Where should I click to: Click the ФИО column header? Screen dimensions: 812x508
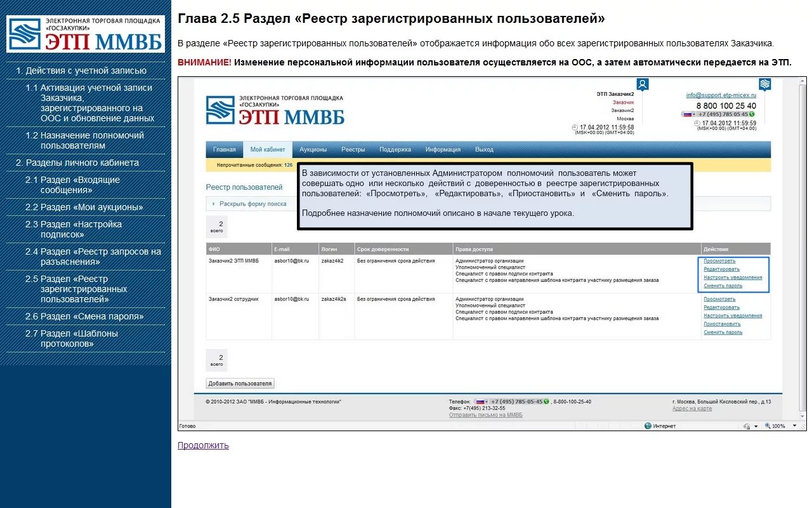pyautogui.click(x=239, y=249)
